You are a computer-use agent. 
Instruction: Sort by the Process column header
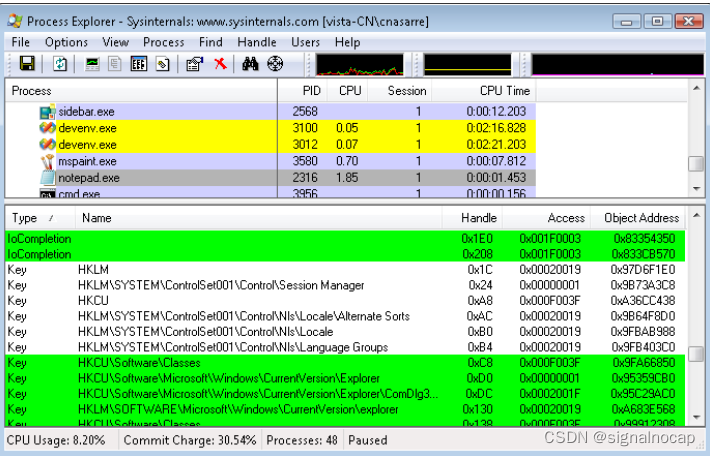pyautogui.click(x=141, y=91)
